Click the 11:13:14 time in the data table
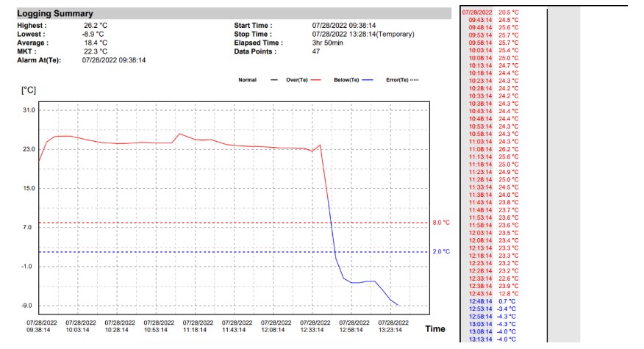644x349 pixels. pyautogui.click(x=480, y=156)
